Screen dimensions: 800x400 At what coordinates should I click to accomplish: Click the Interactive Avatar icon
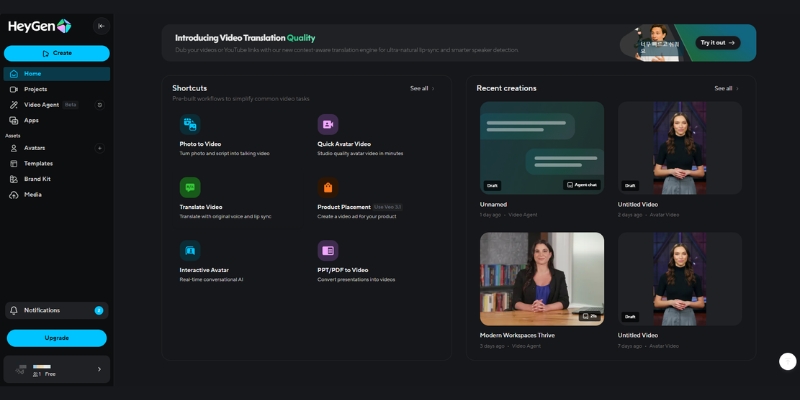190,251
